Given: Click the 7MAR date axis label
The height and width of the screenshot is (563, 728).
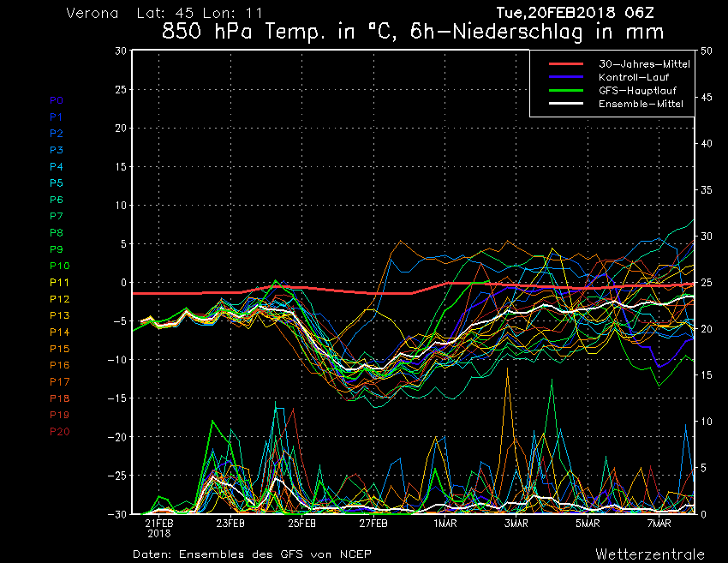Looking at the screenshot, I should [659, 524].
